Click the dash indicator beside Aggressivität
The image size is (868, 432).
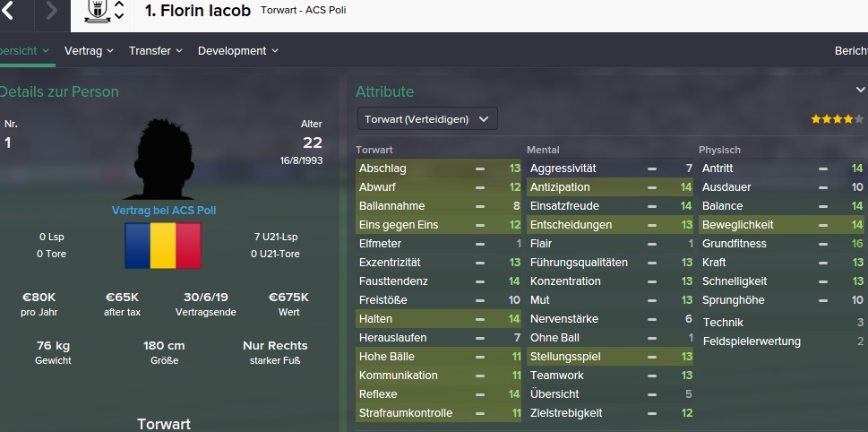[x=652, y=168]
